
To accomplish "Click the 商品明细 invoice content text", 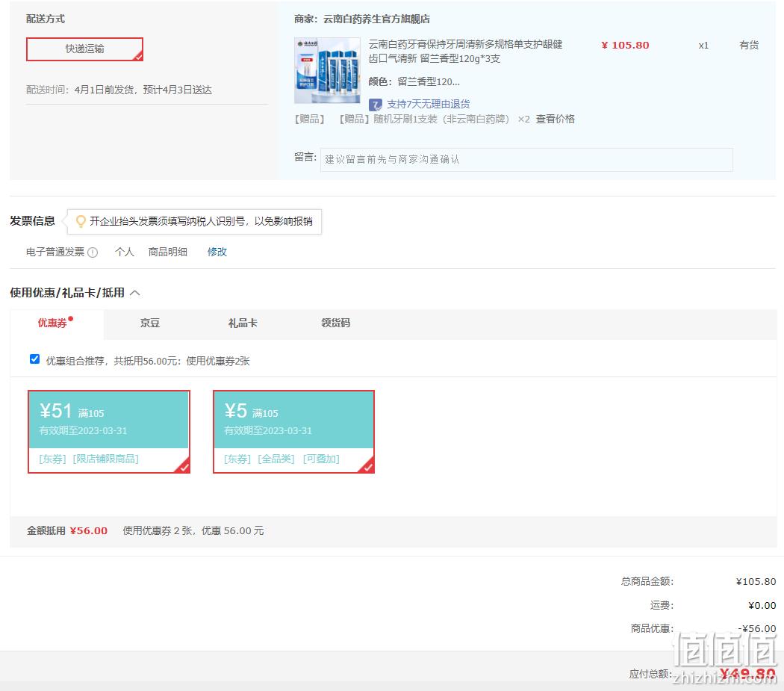I will coord(167,252).
